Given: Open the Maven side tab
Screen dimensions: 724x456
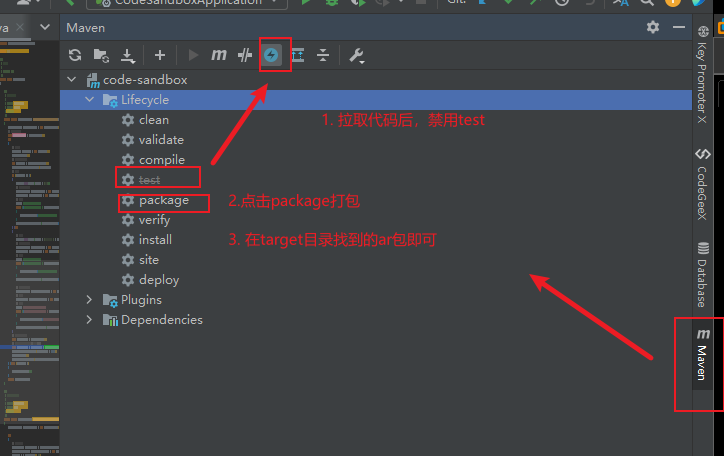Looking at the screenshot, I should click(702, 354).
